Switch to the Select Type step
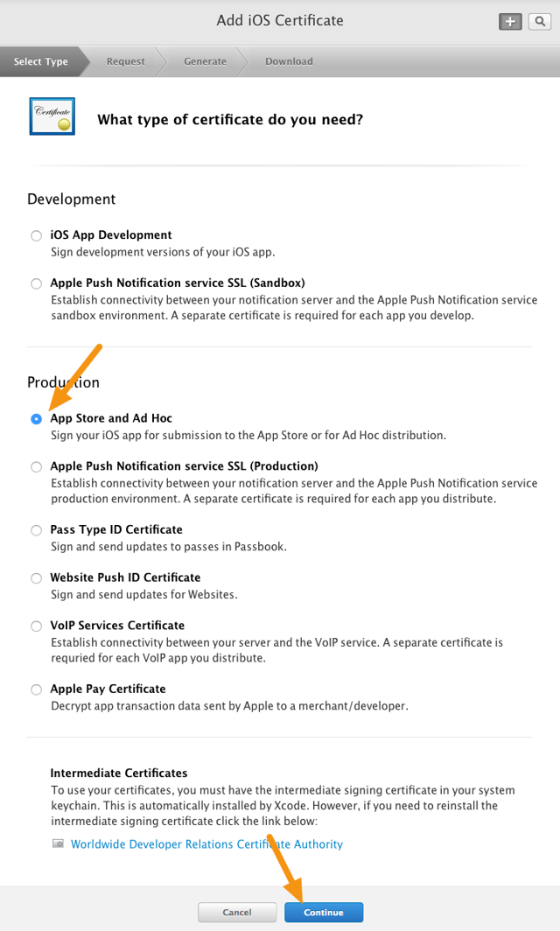The height and width of the screenshot is (931, 560). click(40, 61)
